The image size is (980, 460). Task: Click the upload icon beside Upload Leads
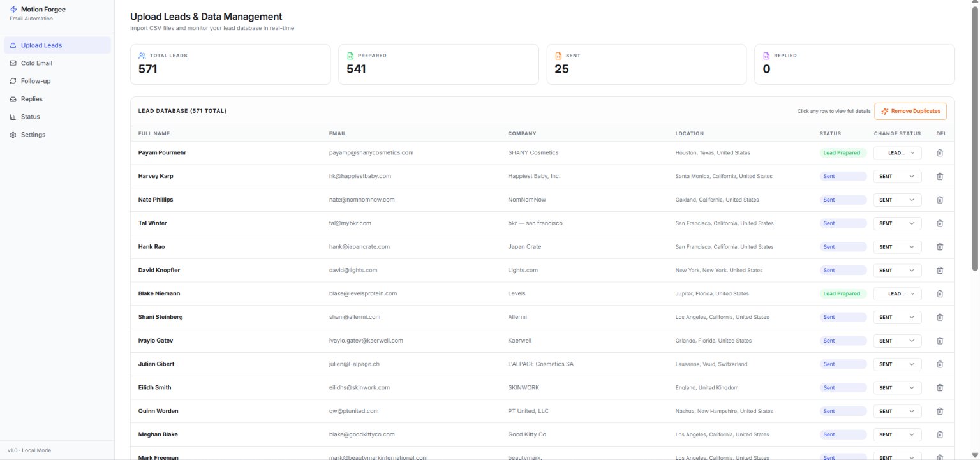click(13, 45)
